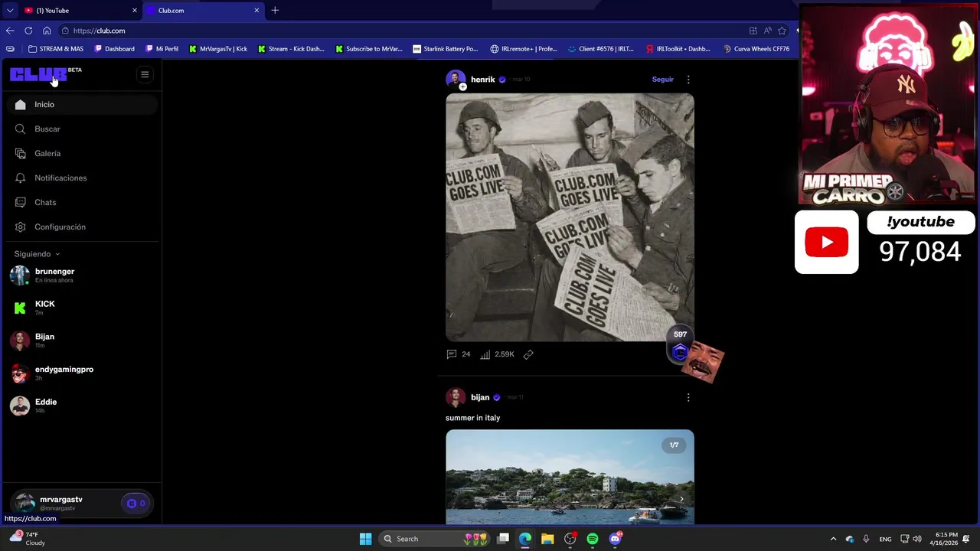This screenshot has height=551, width=980.
Task: Open the Mi Perfil bookmark
Action: tap(161, 49)
